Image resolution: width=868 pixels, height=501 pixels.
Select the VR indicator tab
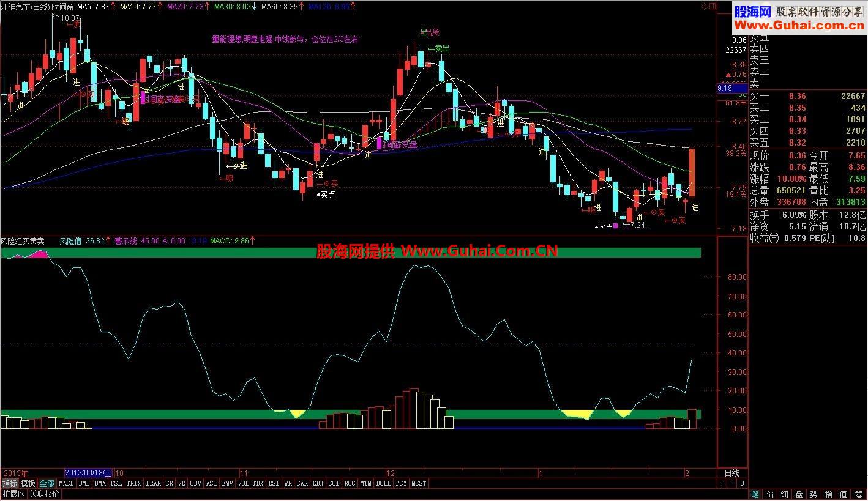pos(182,483)
